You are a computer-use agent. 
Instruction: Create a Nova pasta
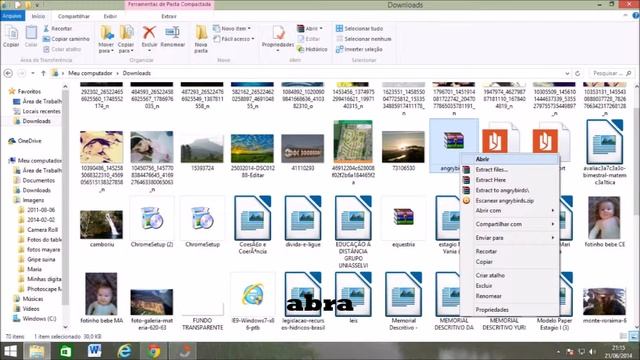[201, 39]
